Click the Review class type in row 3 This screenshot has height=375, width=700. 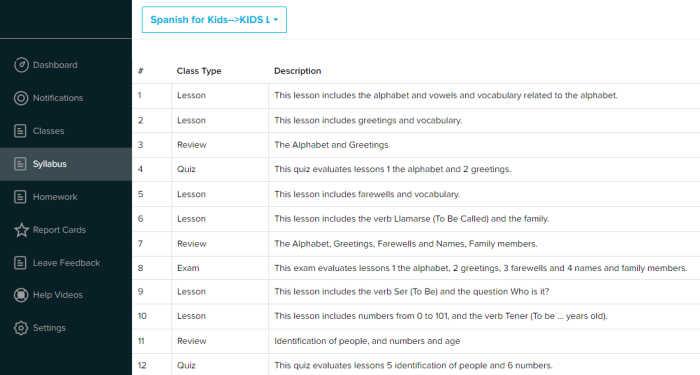[192, 145]
